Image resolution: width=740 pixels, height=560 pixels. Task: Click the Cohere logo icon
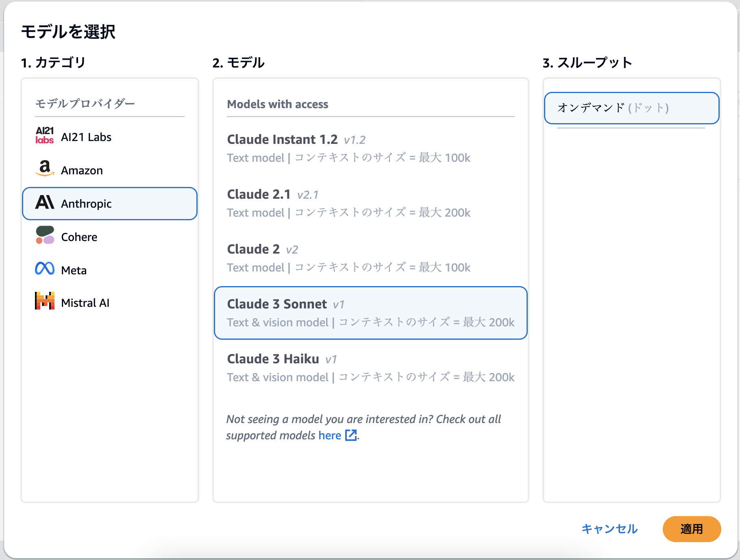click(x=45, y=235)
